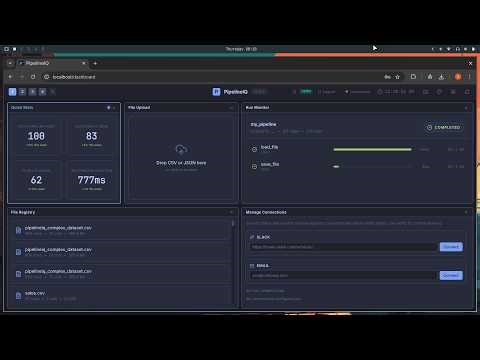Click the File Registry scrollbar
This screenshot has width=480, height=360.
pyautogui.click(x=233, y=223)
